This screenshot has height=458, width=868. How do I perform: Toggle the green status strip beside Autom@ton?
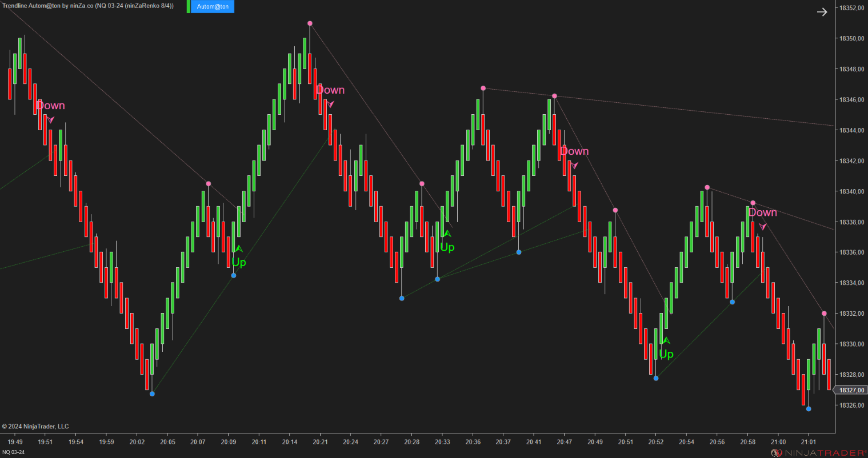pyautogui.click(x=189, y=6)
